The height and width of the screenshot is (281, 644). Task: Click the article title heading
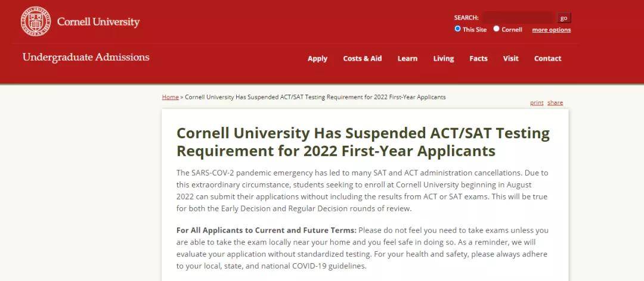tap(363, 142)
